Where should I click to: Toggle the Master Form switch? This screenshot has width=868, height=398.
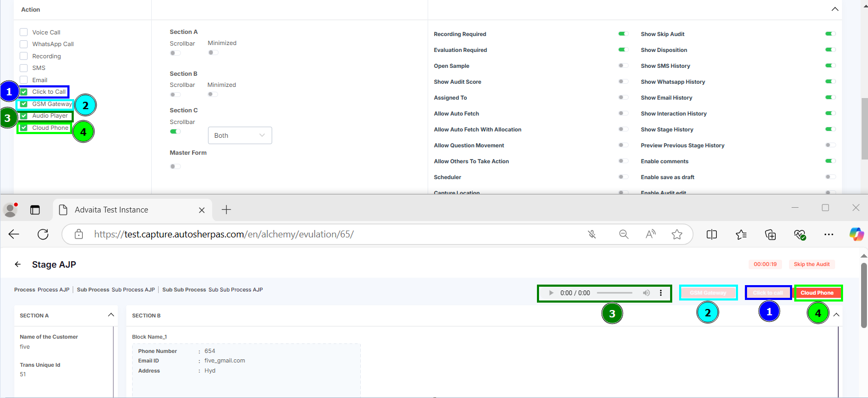coord(175,166)
